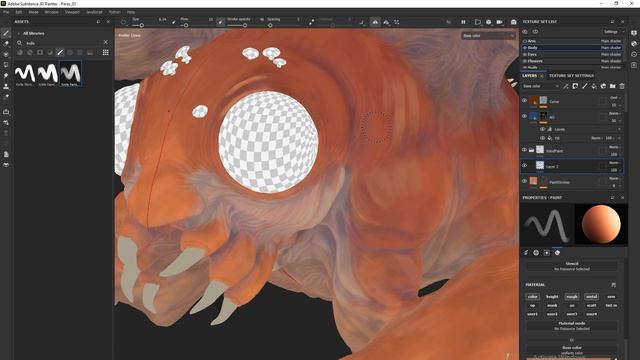This screenshot has width=640, height=360.
Task: Open blend mode dropdown of AO layer
Action: (615, 113)
